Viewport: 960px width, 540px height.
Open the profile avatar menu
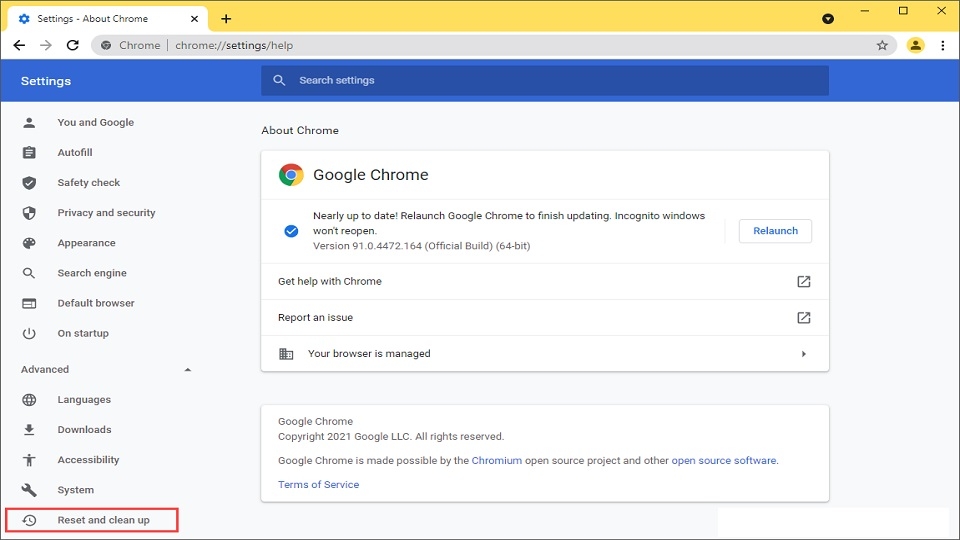(x=915, y=45)
